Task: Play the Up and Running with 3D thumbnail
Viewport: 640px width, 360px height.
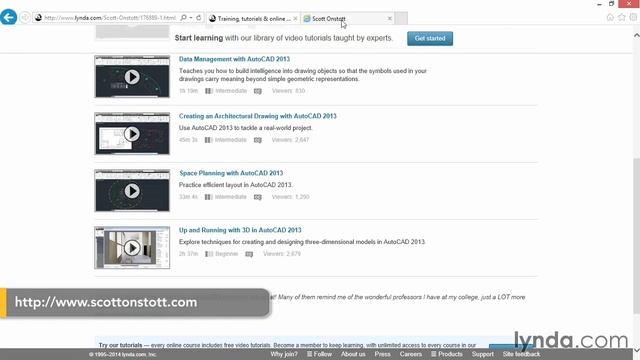Action: coord(132,248)
